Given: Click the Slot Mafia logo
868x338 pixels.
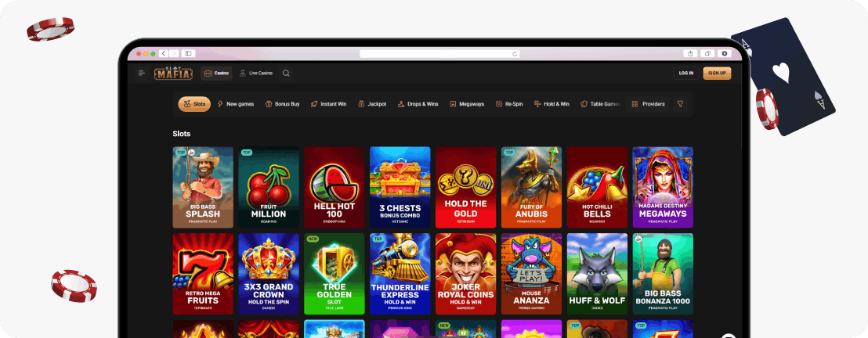Looking at the screenshot, I should pos(173,73).
